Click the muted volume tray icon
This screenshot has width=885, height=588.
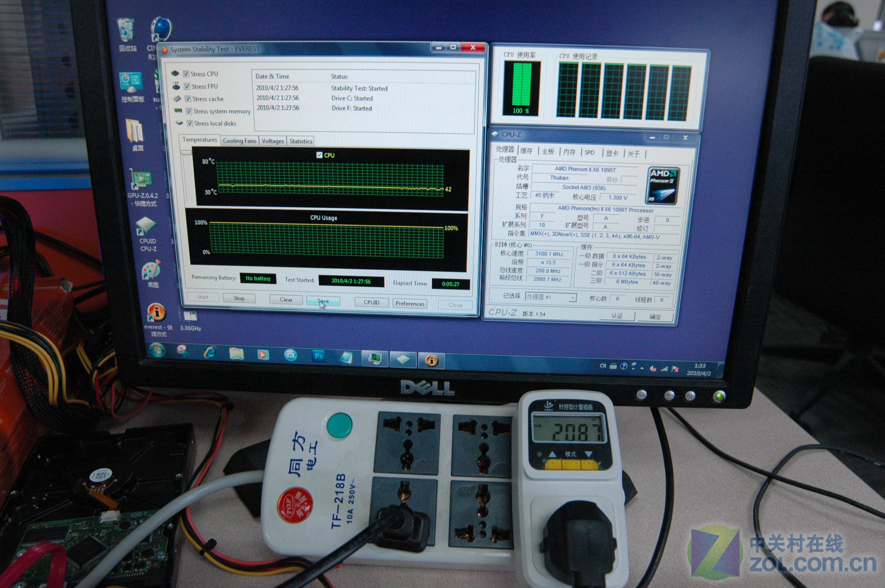(x=653, y=368)
